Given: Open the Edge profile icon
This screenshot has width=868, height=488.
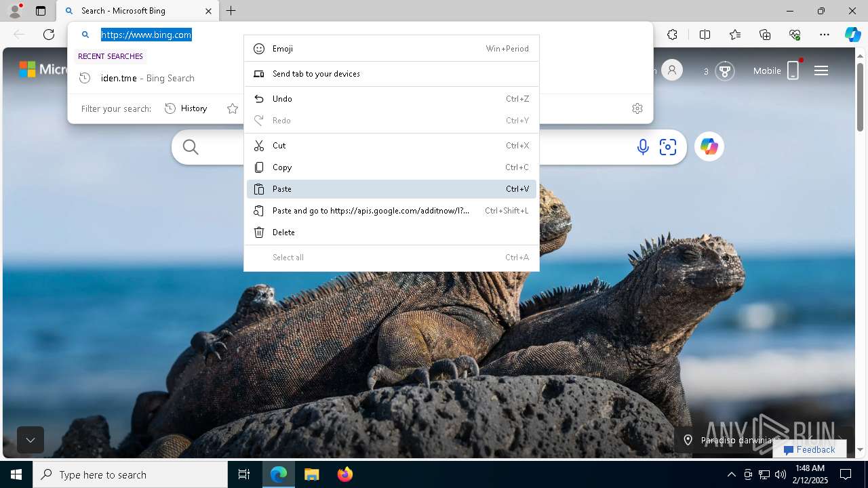Looking at the screenshot, I should [x=15, y=11].
